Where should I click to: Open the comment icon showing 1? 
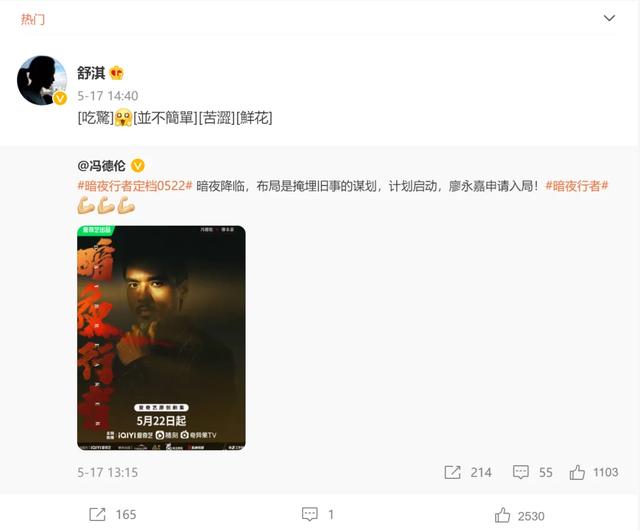coord(310,514)
